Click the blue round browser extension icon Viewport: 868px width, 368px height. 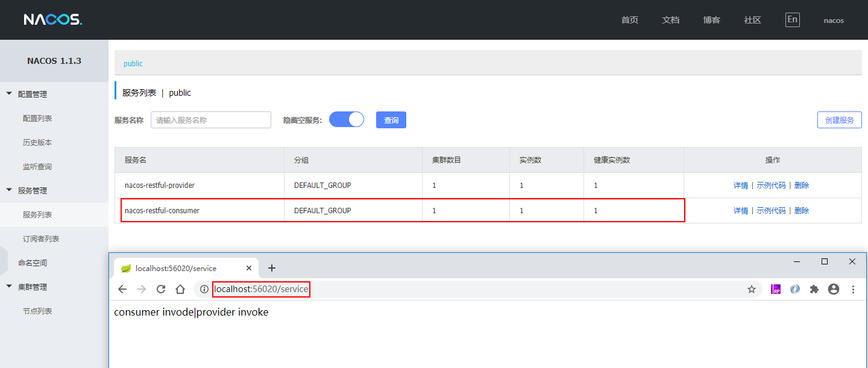pos(795,289)
